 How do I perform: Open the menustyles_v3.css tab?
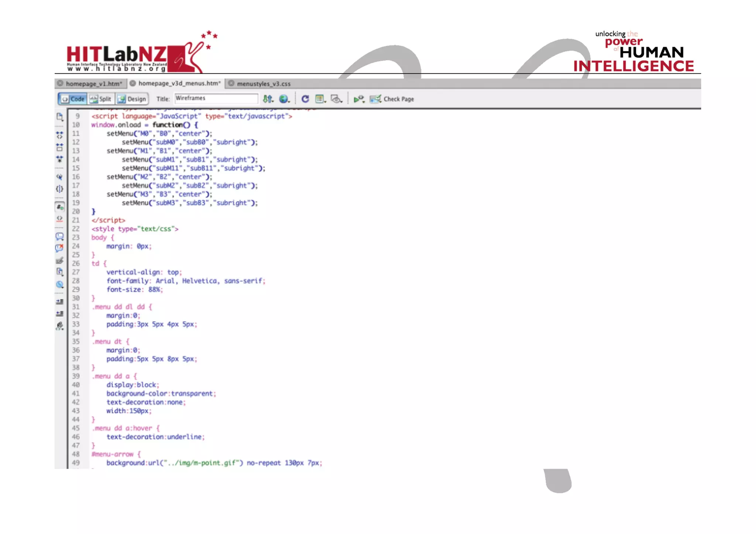click(x=264, y=84)
